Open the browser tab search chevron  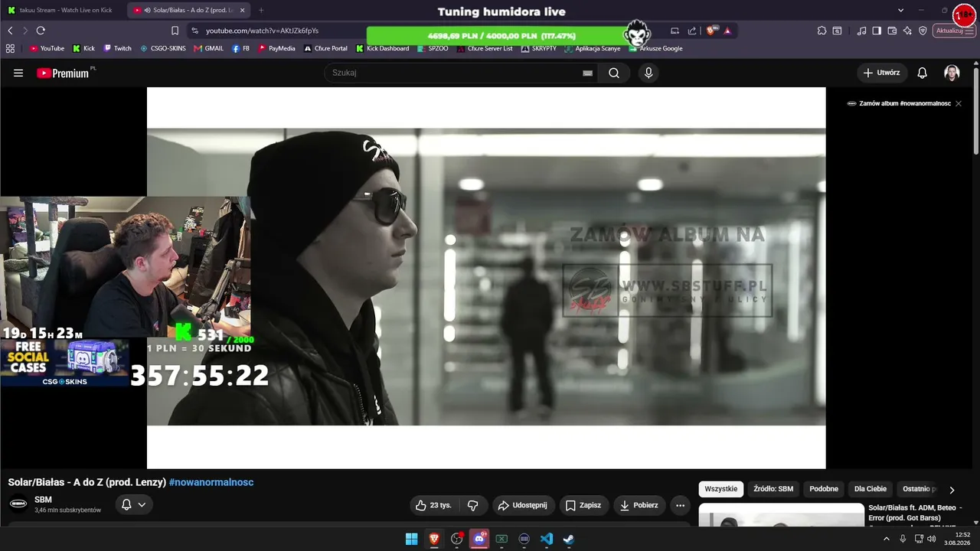[900, 10]
